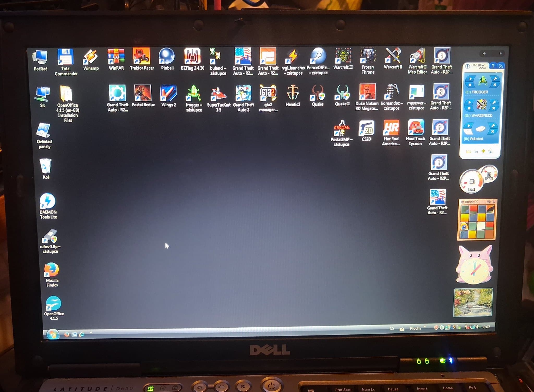The height and width of the screenshot is (392, 534).
Task: Launch Grand Theft Auto 2 shortcut
Action: point(244,98)
